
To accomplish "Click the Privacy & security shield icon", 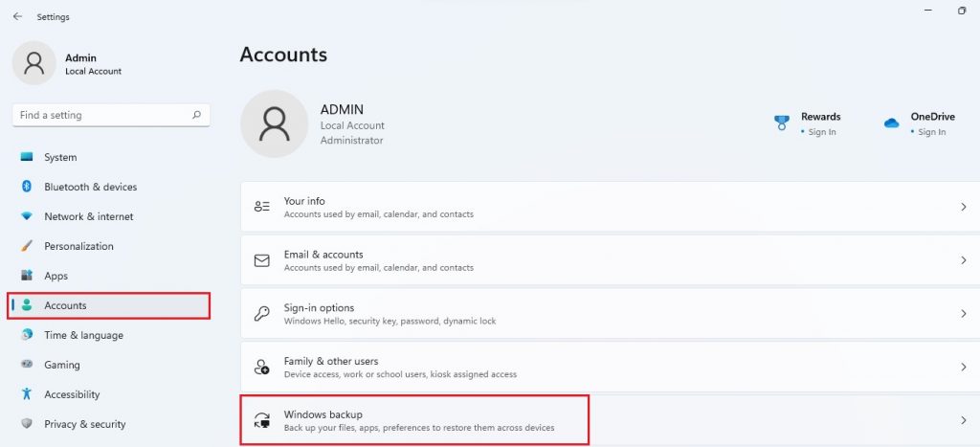I will (26, 423).
